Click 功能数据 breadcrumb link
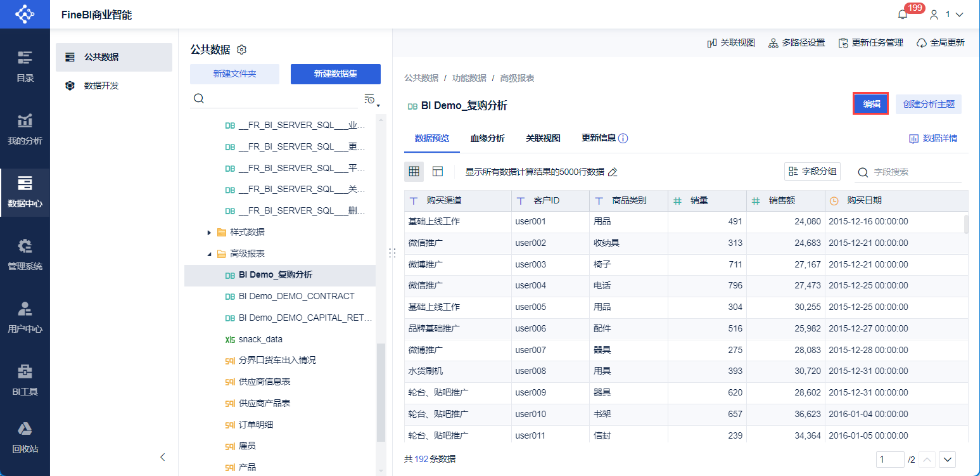This screenshot has height=476, width=980. (469, 78)
